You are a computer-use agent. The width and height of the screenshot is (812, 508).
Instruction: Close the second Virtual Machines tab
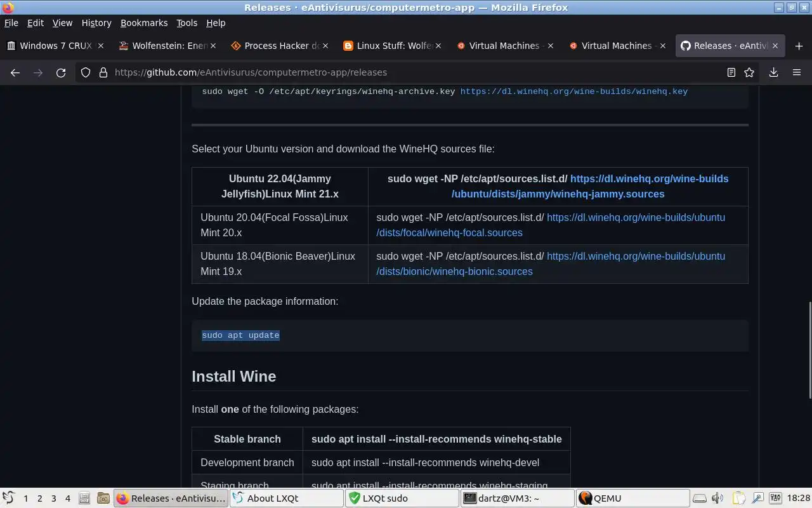tap(663, 46)
